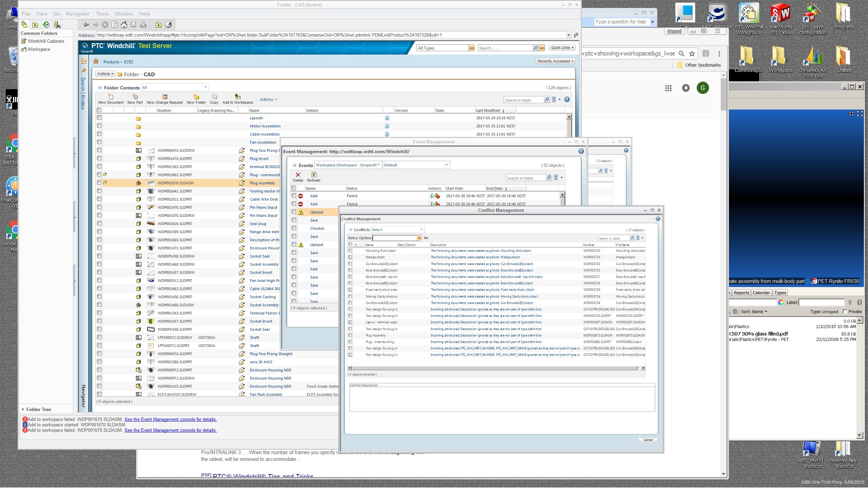The height and width of the screenshot is (488, 868).
Task: Click the Windchill home icon in breadcrumb
Action: click(96, 61)
